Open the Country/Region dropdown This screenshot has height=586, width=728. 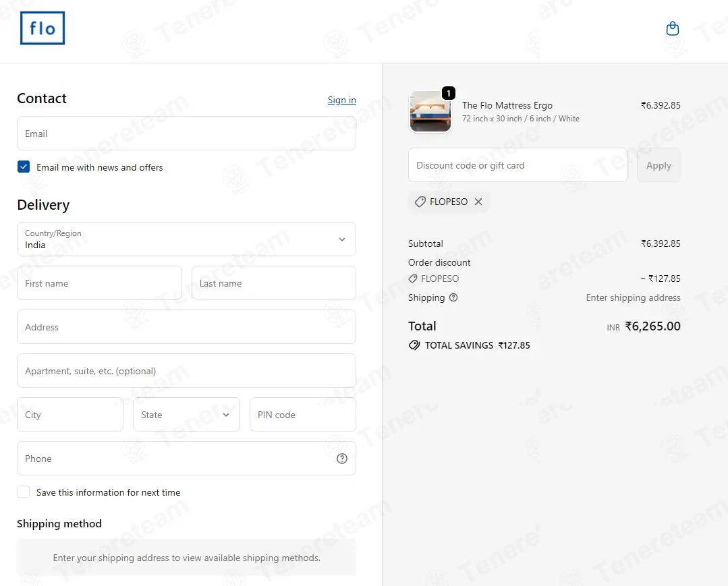(x=187, y=239)
